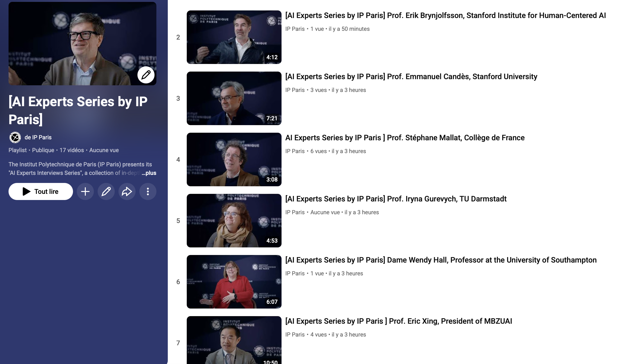Open the three-dot more options menu
The height and width of the screenshot is (364, 619).
tap(148, 191)
